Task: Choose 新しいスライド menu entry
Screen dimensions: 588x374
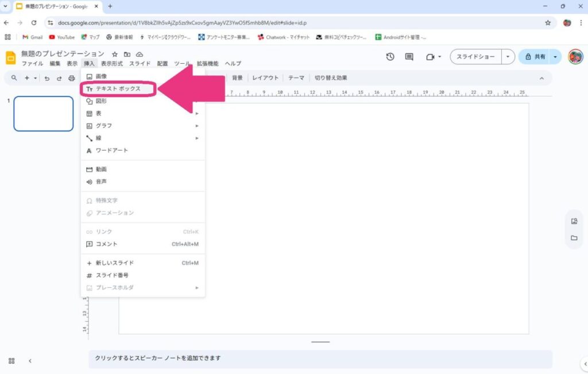Action: click(x=142, y=263)
